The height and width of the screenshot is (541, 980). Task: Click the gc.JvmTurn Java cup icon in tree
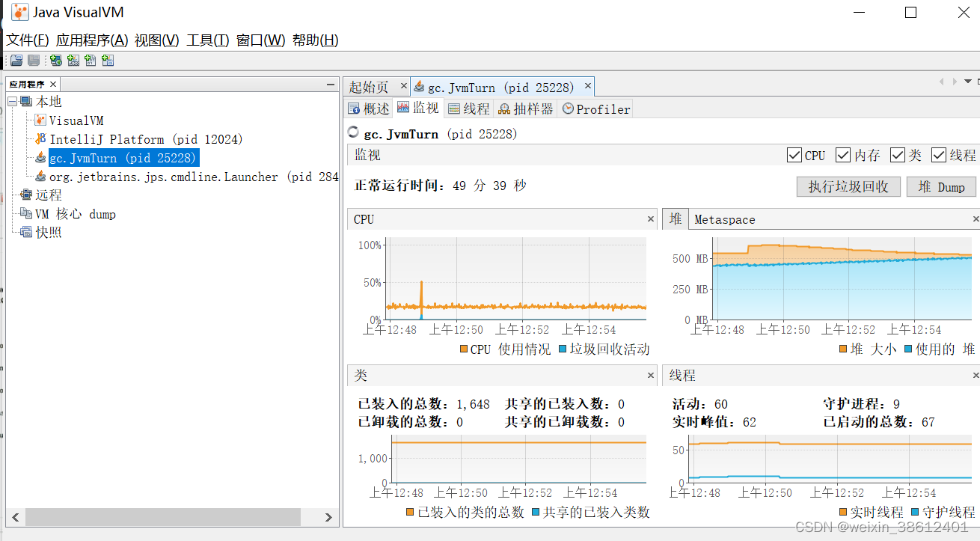[x=40, y=158]
